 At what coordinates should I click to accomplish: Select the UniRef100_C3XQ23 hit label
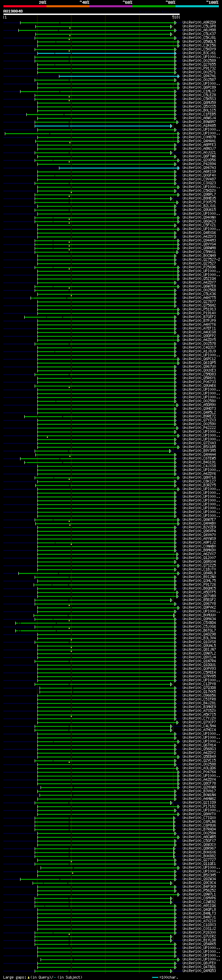tap(199, 183)
